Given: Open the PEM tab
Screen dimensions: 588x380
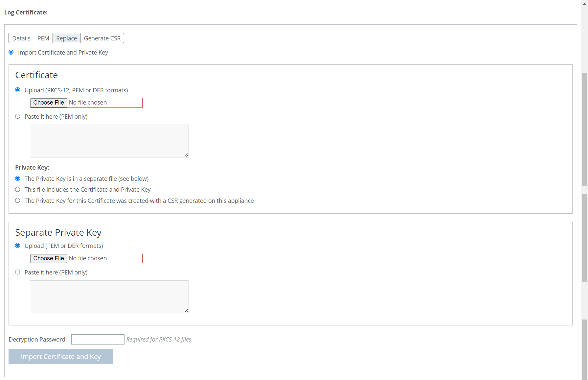Looking at the screenshot, I should pos(43,38).
